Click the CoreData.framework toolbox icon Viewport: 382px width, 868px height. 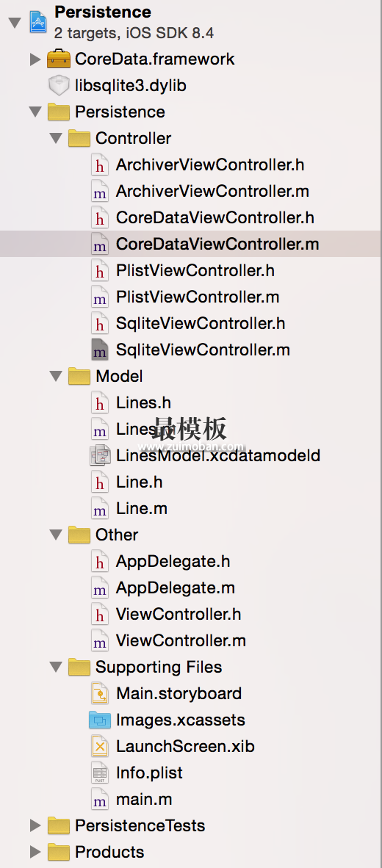59,59
